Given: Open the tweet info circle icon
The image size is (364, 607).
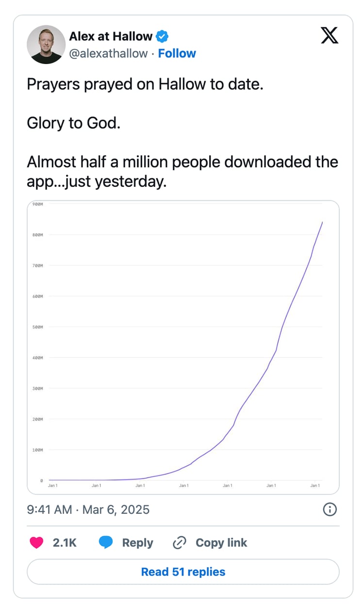Looking at the screenshot, I should pyautogui.click(x=330, y=509).
